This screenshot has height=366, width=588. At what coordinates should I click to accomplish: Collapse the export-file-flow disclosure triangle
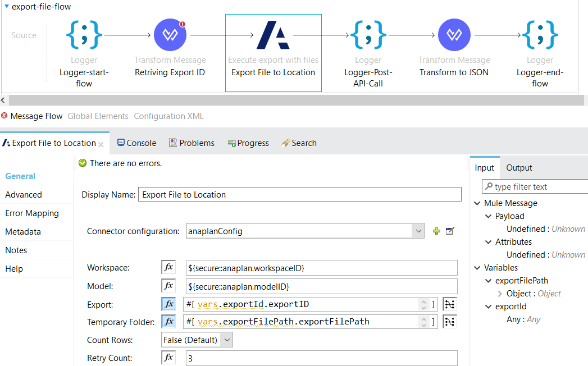(6, 6)
